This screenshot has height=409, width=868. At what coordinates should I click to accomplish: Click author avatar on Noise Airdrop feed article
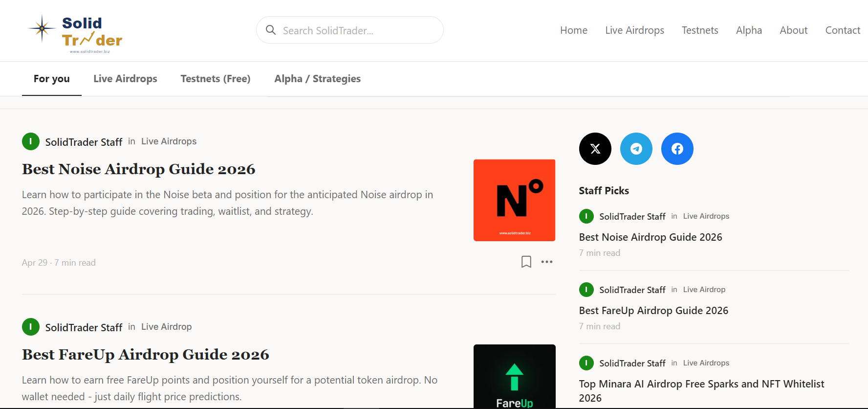click(31, 141)
